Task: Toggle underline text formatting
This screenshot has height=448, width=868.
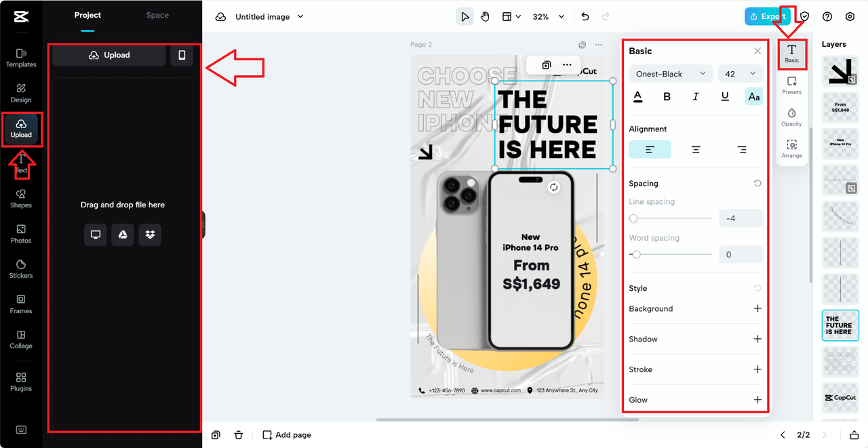Action: (x=725, y=97)
